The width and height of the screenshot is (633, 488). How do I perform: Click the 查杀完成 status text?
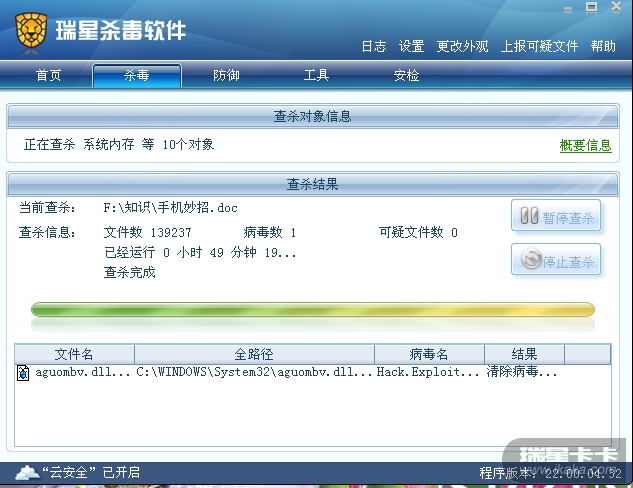[130, 272]
